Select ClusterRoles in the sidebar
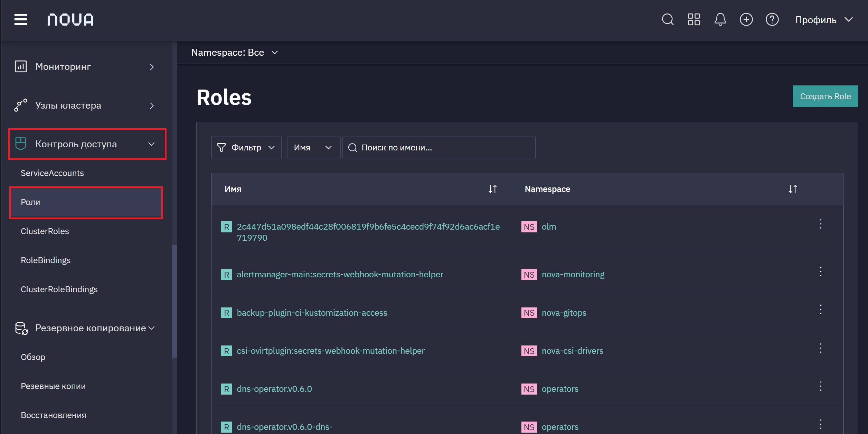868x434 pixels. [45, 231]
